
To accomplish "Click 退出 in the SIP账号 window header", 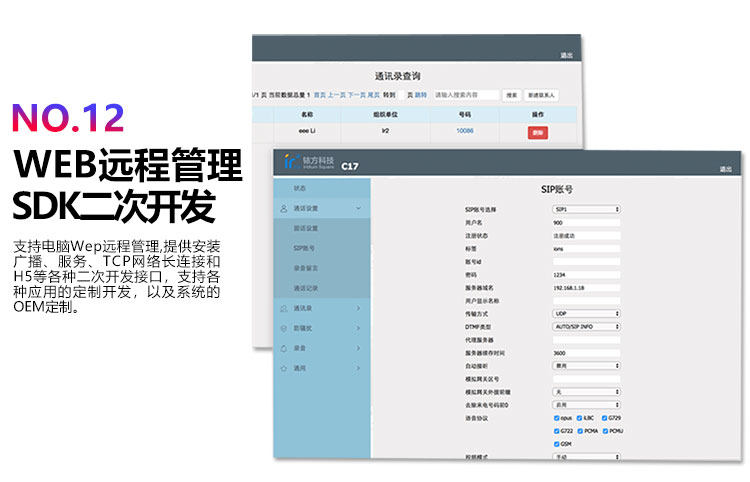I will [726, 169].
